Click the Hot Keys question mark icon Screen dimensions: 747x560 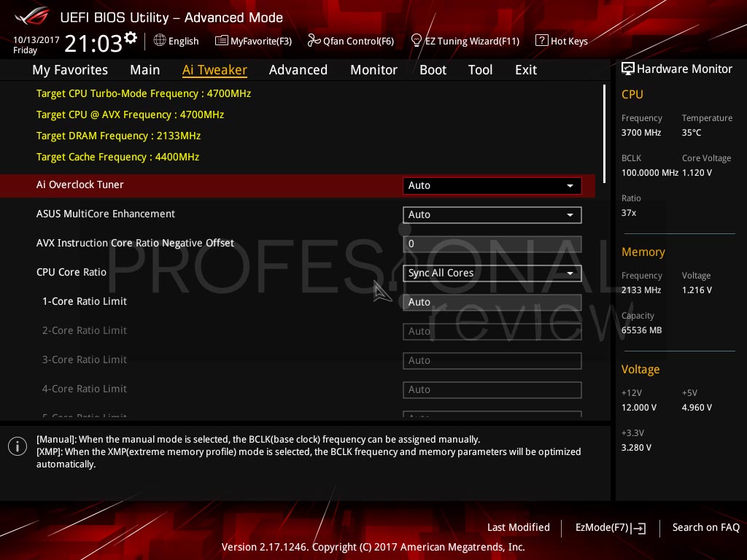pos(542,41)
